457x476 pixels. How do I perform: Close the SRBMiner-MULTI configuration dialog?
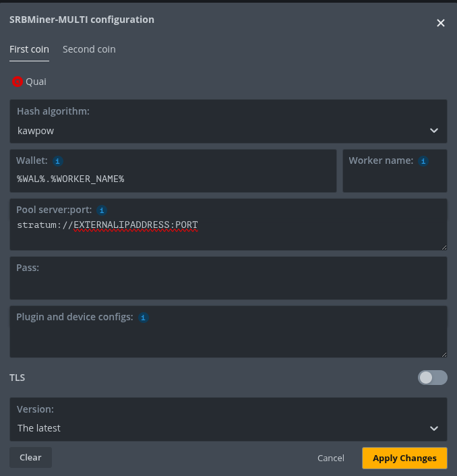441,23
